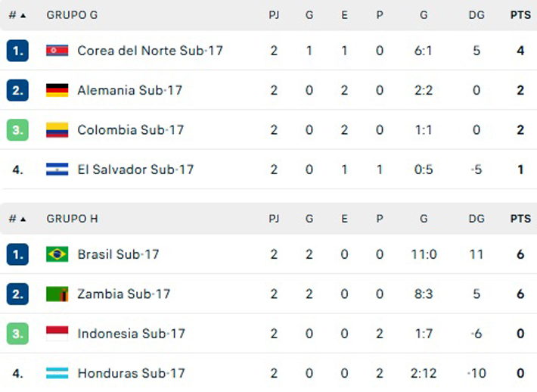Open Honduras Sub-17 team link
This screenshot has width=537, height=392.
(131, 373)
